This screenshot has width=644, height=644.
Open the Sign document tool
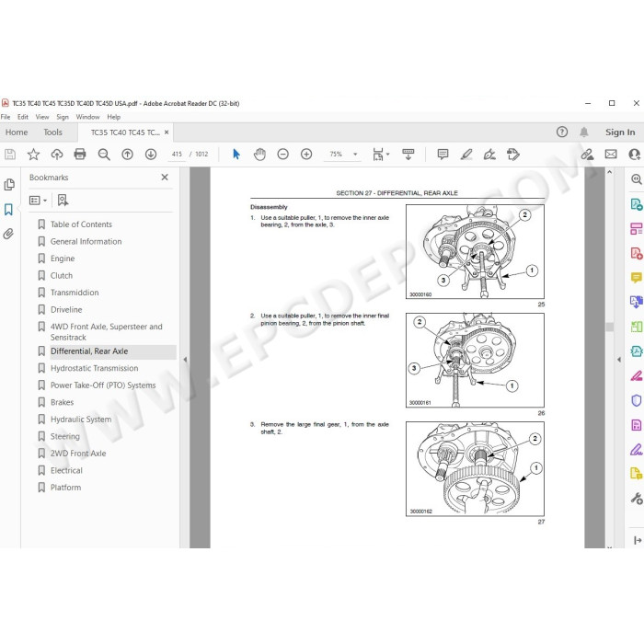(x=489, y=155)
